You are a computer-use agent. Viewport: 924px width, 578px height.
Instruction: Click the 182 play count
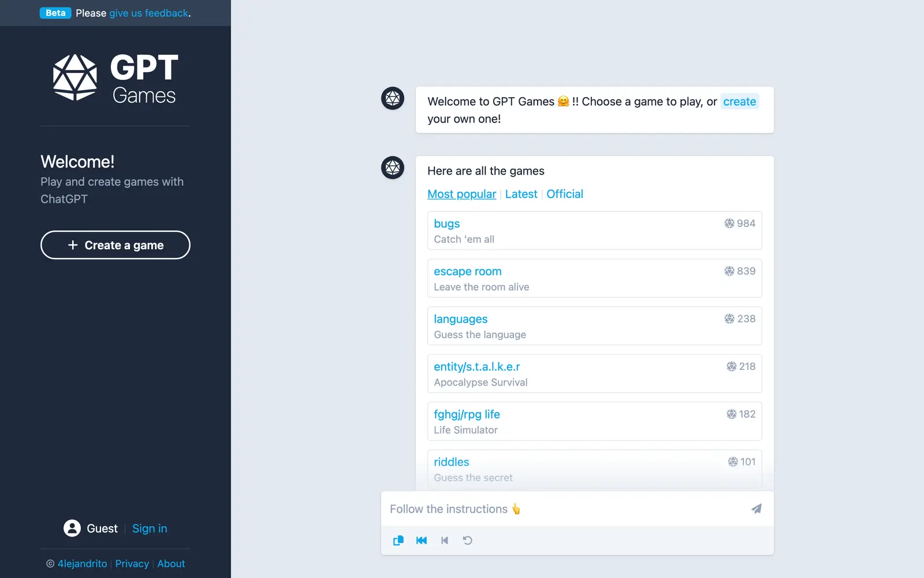[x=747, y=414]
